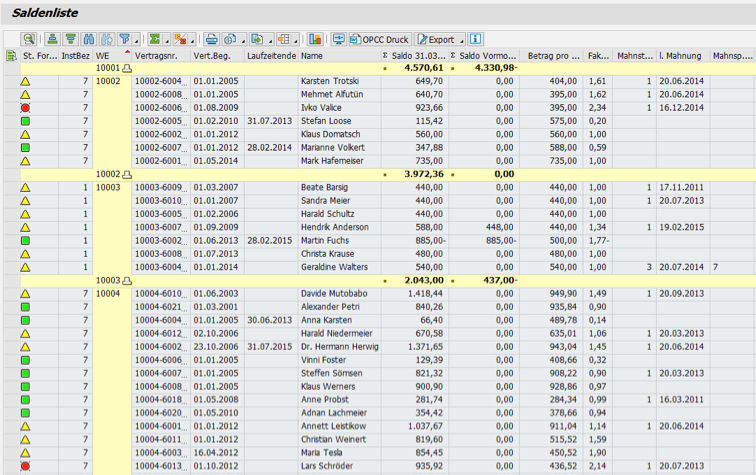
Task: Collapse the subtotal group 10001
Action: [128, 68]
